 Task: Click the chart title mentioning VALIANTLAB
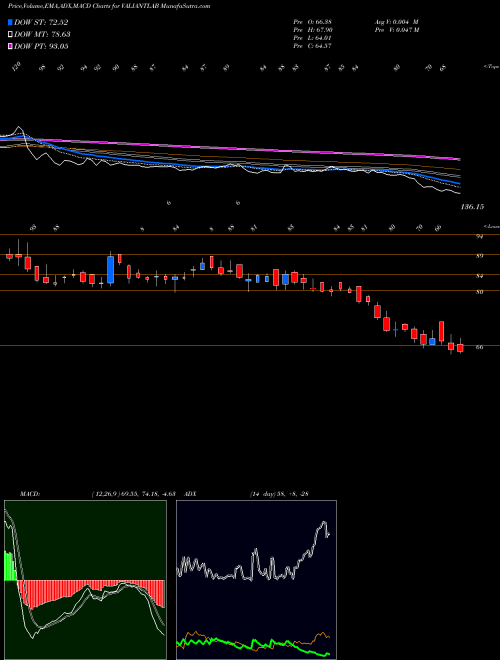click(109, 6)
